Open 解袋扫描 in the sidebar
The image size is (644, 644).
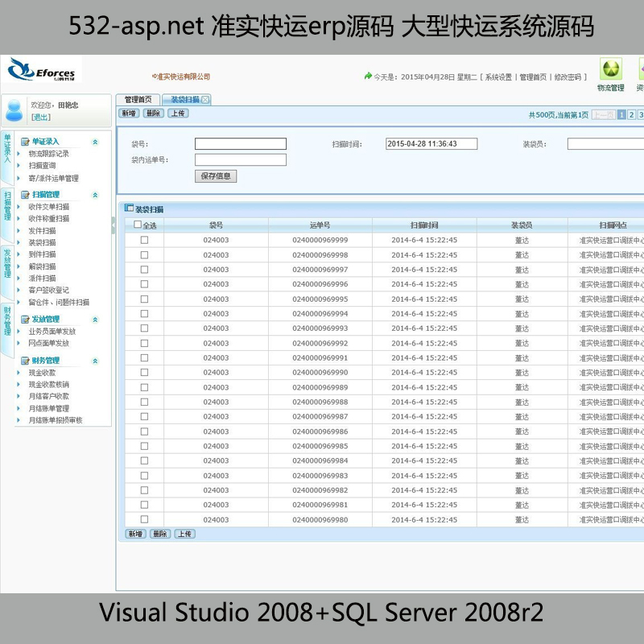click(43, 266)
